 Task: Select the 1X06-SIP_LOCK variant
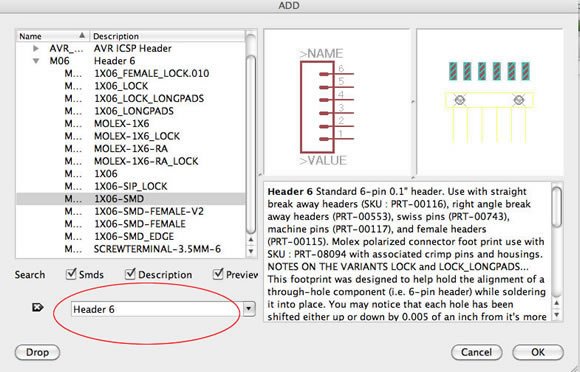[x=131, y=186]
